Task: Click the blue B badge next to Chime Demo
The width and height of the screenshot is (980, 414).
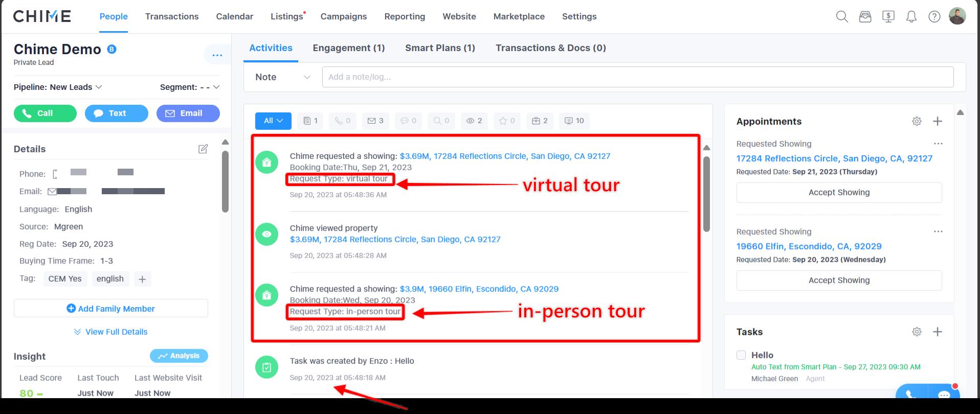Action: pyautogui.click(x=112, y=49)
